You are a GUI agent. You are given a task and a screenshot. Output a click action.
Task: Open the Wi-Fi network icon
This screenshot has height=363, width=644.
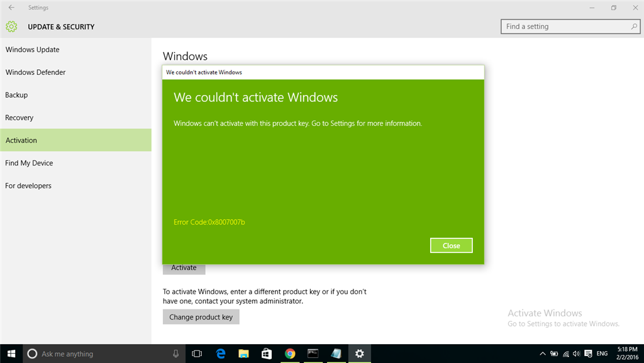566,354
